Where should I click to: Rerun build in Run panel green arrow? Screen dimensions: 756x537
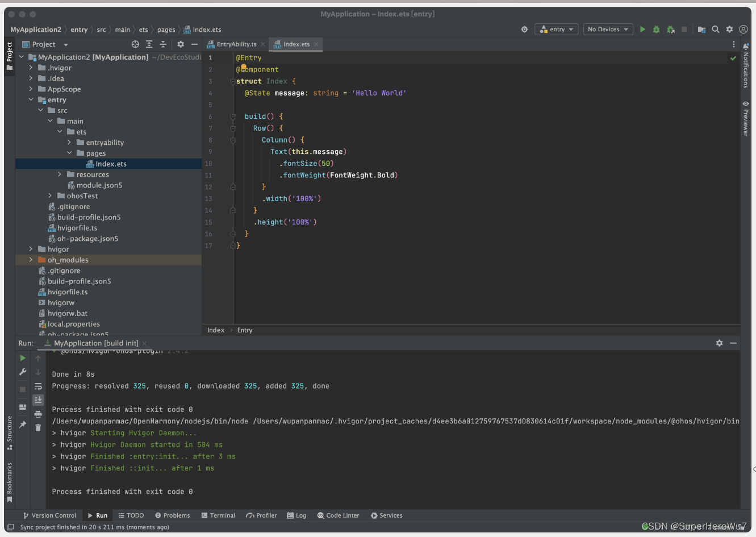click(23, 358)
